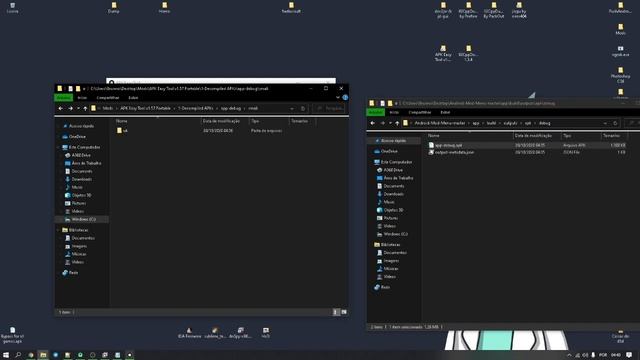Image resolution: width=640 pixels, height=360 pixels.
Task: Open the Compartilhar tab in debug window
Action: click(x=420, y=112)
